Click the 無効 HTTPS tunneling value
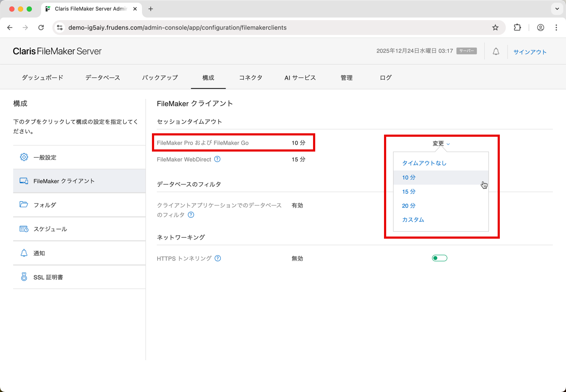The image size is (566, 392). click(297, 258)
